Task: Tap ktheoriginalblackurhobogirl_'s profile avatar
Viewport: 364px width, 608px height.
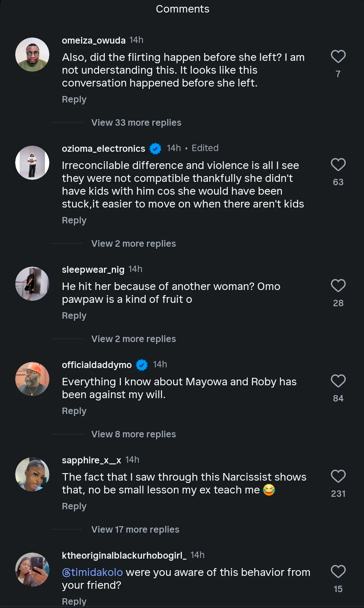Action: (32, 570)
